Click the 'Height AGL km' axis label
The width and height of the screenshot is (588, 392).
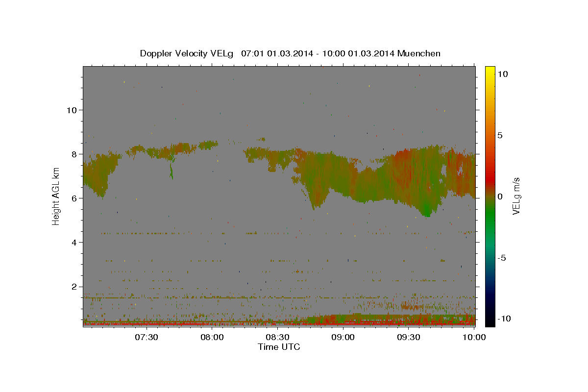(56, 196)
